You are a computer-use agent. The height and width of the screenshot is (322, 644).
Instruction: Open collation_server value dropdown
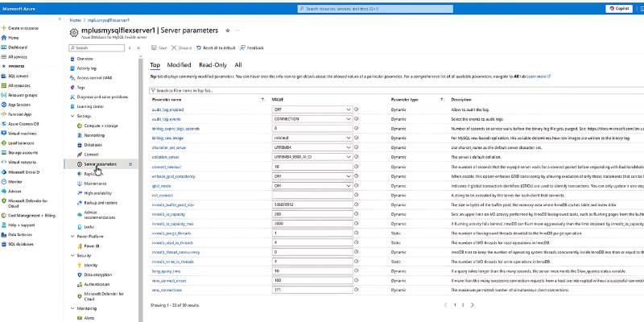(312, 157)
